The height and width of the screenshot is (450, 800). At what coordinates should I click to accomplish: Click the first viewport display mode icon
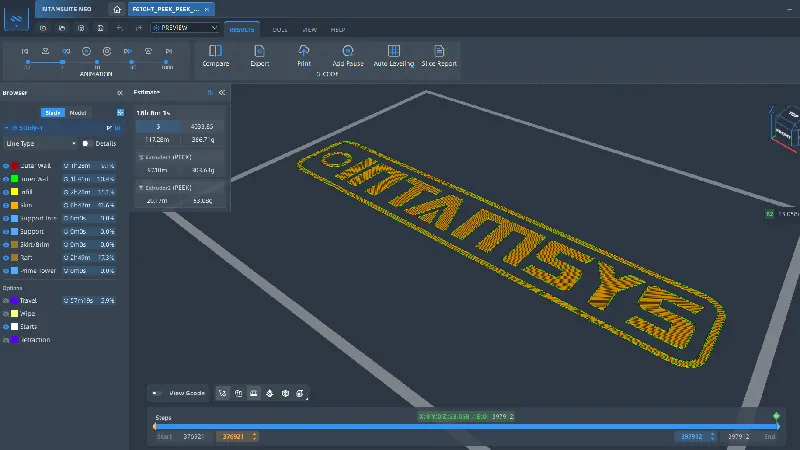click(222, 393)
